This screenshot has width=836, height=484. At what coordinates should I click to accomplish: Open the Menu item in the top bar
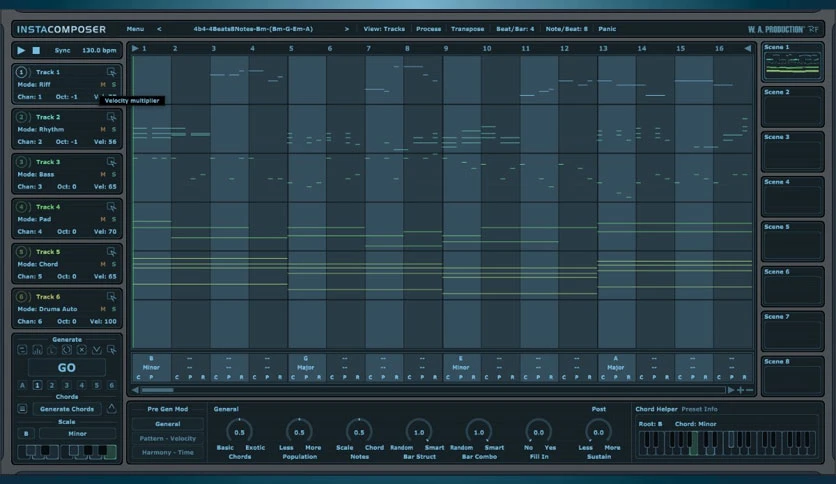pos(135,29)
